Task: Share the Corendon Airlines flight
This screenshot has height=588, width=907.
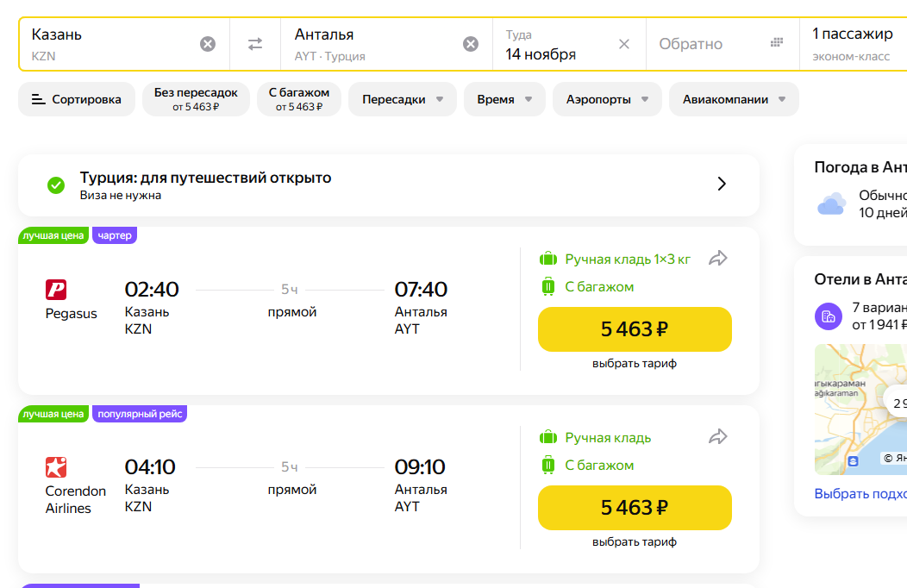Action: coord(718,436)
